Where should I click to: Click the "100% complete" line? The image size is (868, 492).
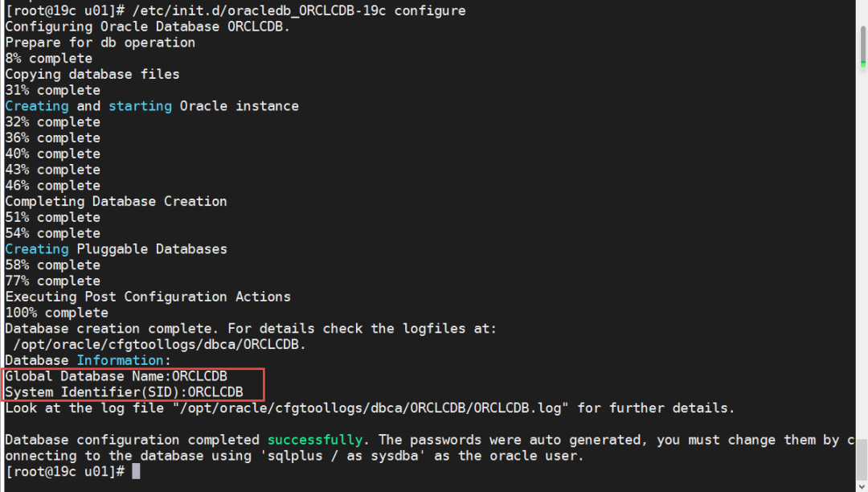pyautogui.click(x=57, y=313)
